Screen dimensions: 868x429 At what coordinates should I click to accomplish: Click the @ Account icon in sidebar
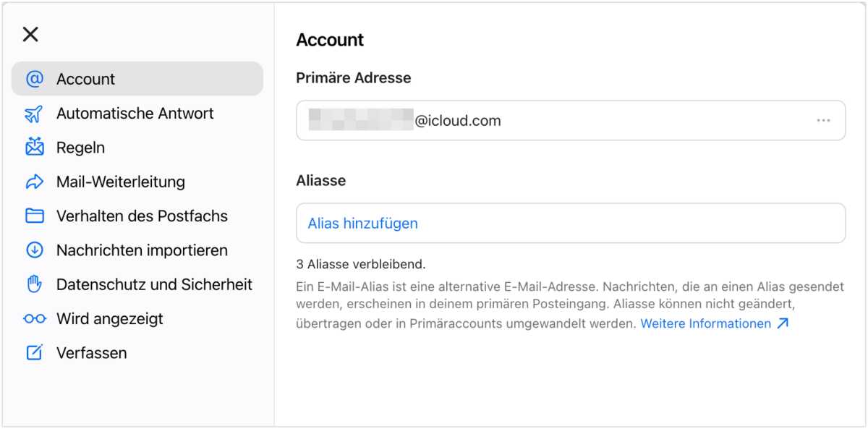34,79
